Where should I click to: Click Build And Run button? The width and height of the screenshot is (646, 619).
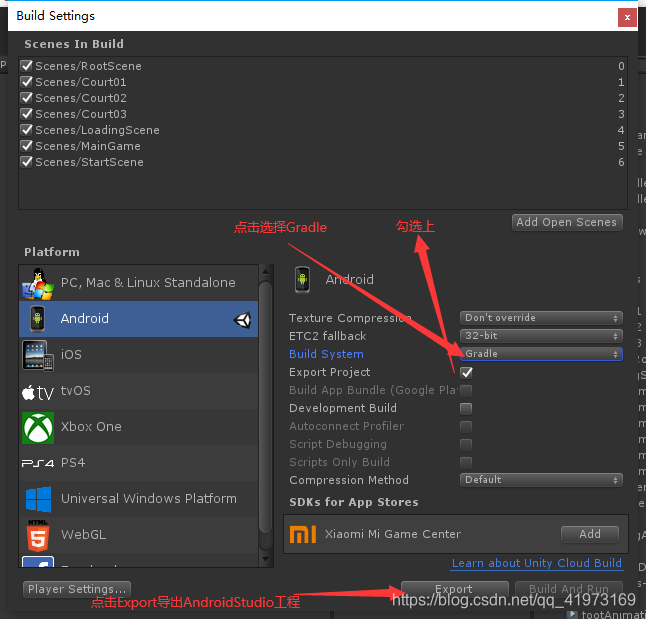pyautogui.click(x=569, y=589)
